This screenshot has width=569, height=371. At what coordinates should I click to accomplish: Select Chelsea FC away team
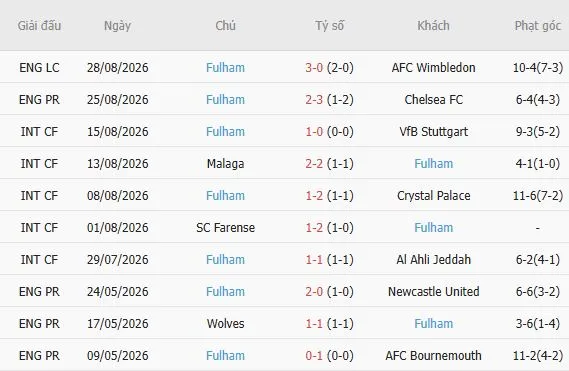click(433, 99)
